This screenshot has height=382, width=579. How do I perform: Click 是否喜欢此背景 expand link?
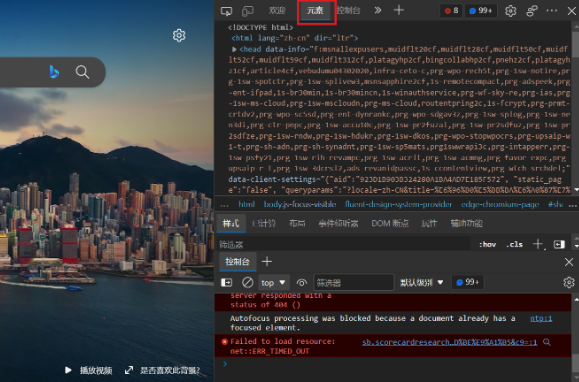(x=162, y=370)
